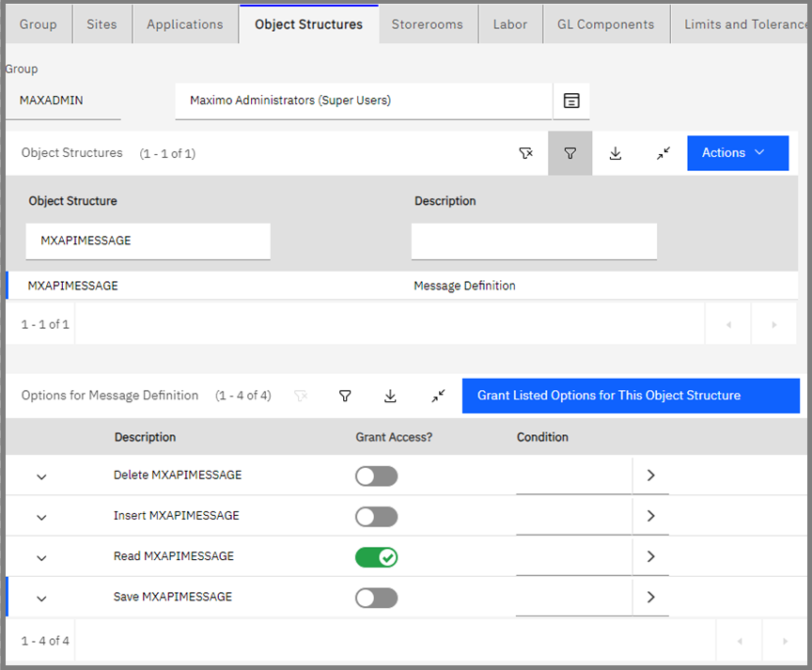Screen dimensions: 812x670
Task: Collapse the Object Structures table
Action: (x=663, y=152)
